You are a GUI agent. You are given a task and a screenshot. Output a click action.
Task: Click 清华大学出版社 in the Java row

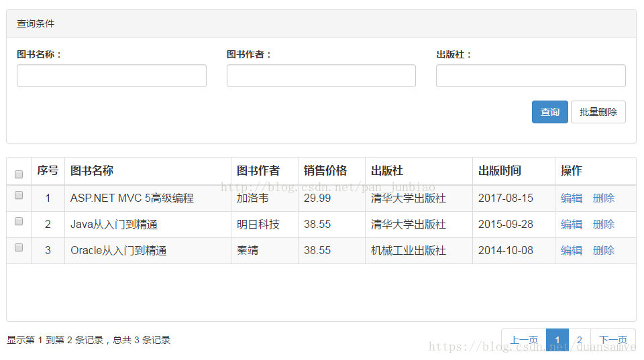click(x=409, y=225)
